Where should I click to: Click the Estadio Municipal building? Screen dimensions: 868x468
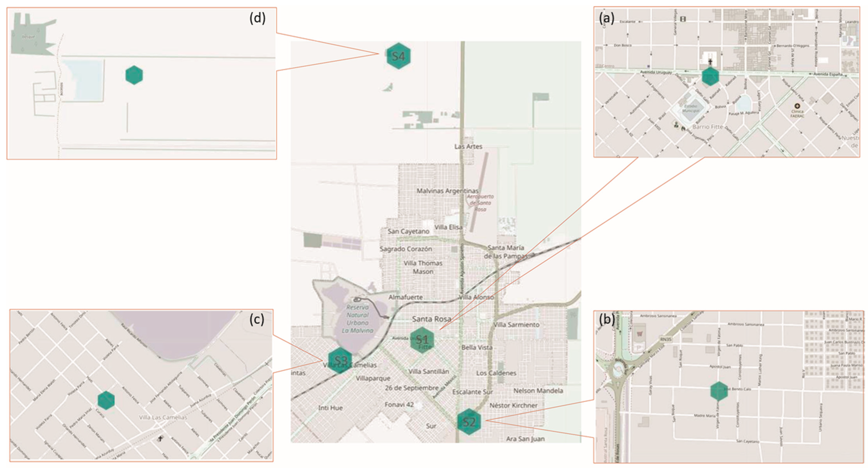pos(690,108)
